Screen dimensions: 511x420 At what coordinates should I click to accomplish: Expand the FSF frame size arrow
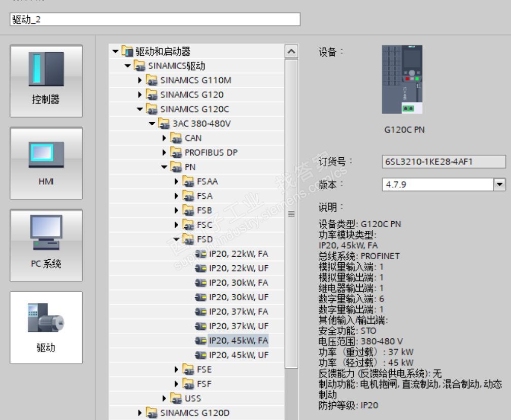[176, 384]
